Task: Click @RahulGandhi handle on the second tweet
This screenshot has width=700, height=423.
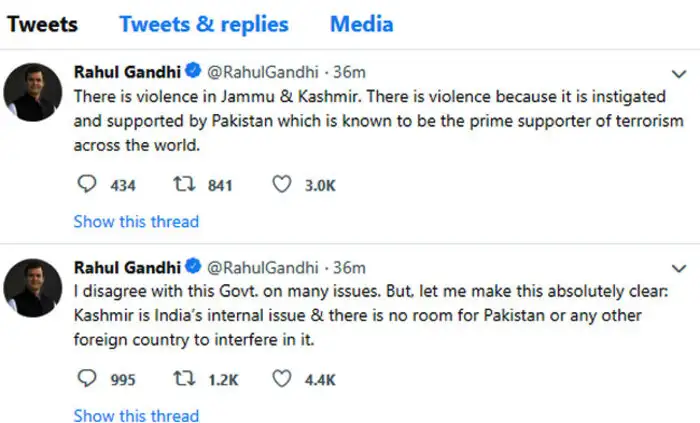Action: pyautogui.click(x=263, y=268)
